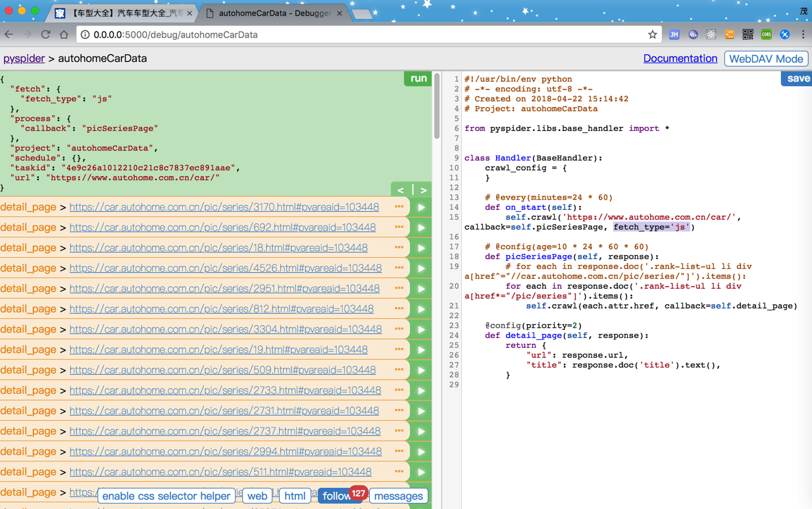The height and width of the screenshot is (509, 812).
Task: Open the series/511.html link
Action: point(220,472)
